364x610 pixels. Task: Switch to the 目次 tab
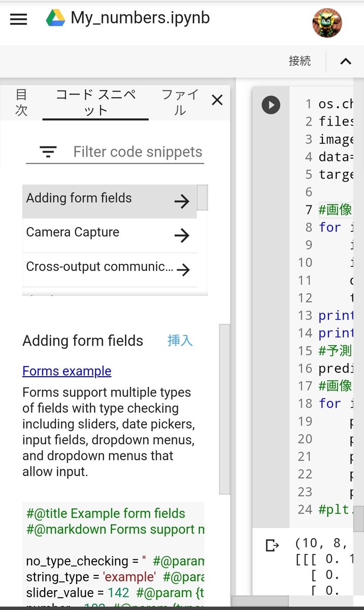pyautogui.click(x=21, y=102)
